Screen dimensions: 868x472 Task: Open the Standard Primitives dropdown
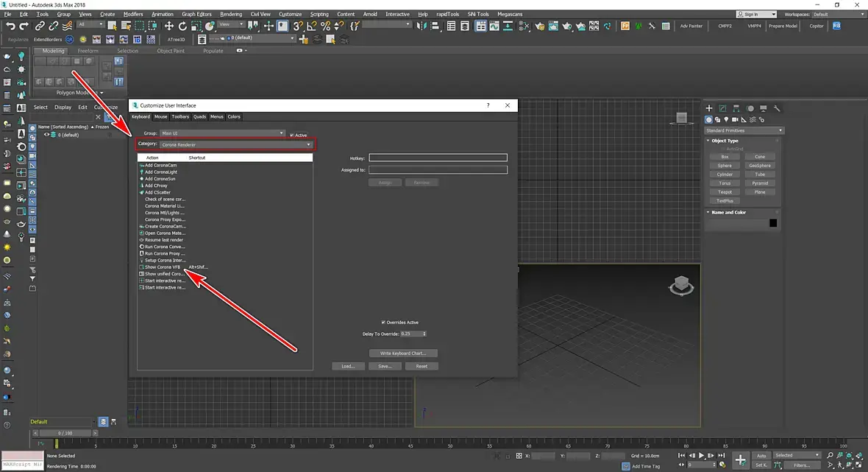point(744,131)
